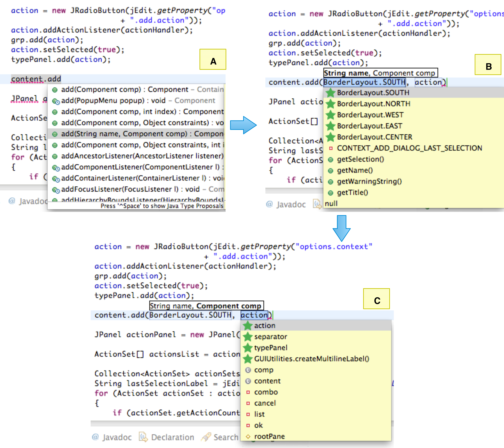The width and height of the screenshot is (504, 448).
Task: Click the green circle icon of add(Component comp, int index)
Action: coord(55,112)
